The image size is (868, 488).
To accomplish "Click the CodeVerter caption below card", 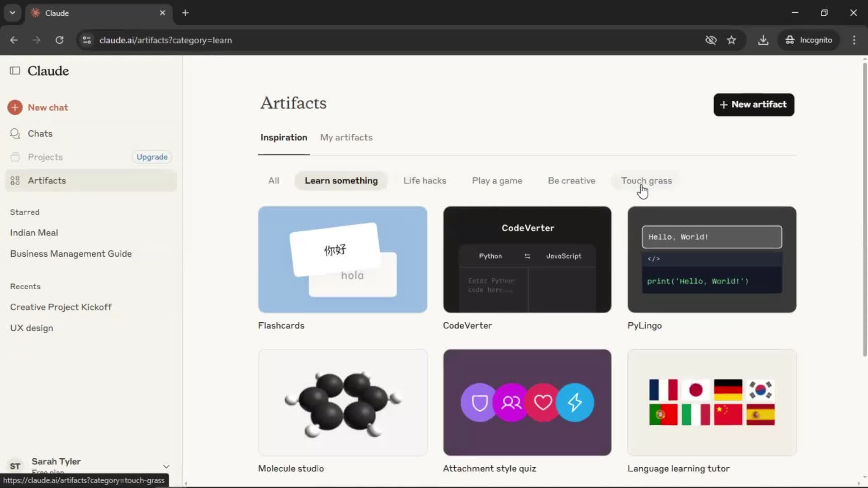I will pos(467,326).
